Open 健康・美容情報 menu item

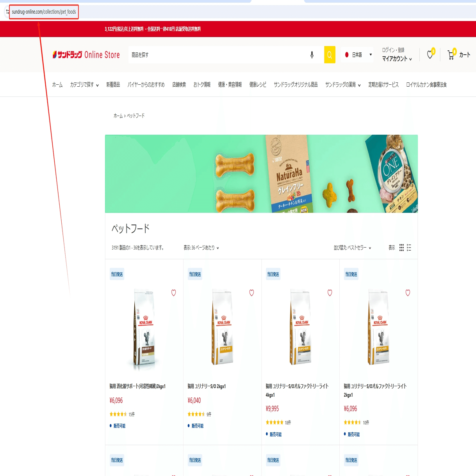click(230, 84)
